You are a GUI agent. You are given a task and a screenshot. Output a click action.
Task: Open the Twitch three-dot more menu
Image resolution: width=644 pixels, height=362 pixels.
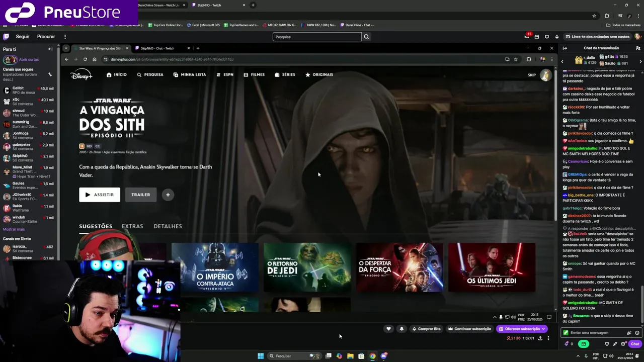click(x=65, y=37)
